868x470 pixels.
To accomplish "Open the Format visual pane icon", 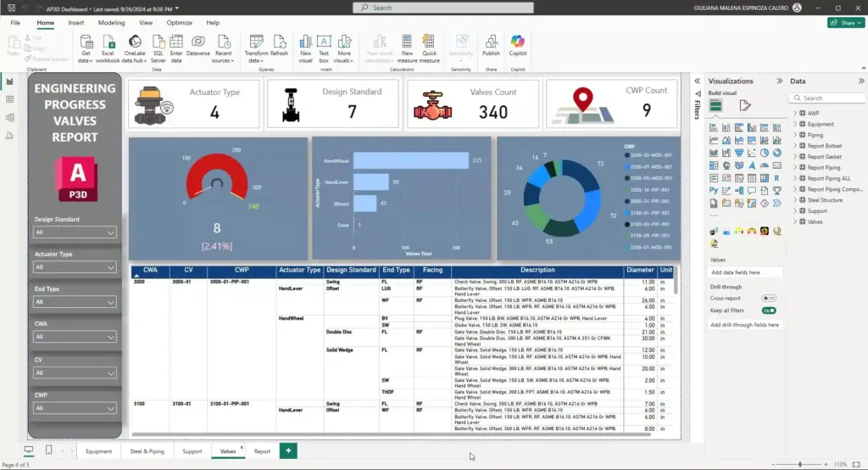I will click(744, 105).
